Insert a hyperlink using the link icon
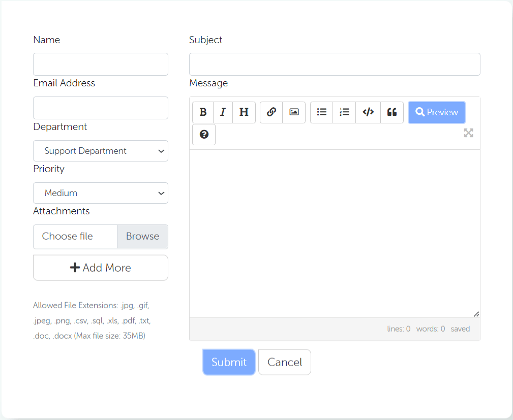 [271, 112]
